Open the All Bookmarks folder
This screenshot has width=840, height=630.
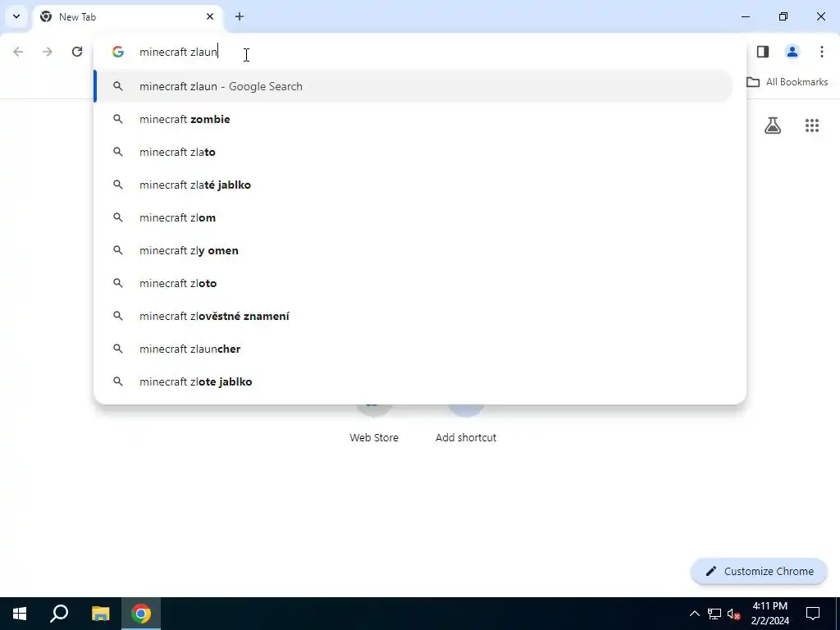(x=787, y=82)
